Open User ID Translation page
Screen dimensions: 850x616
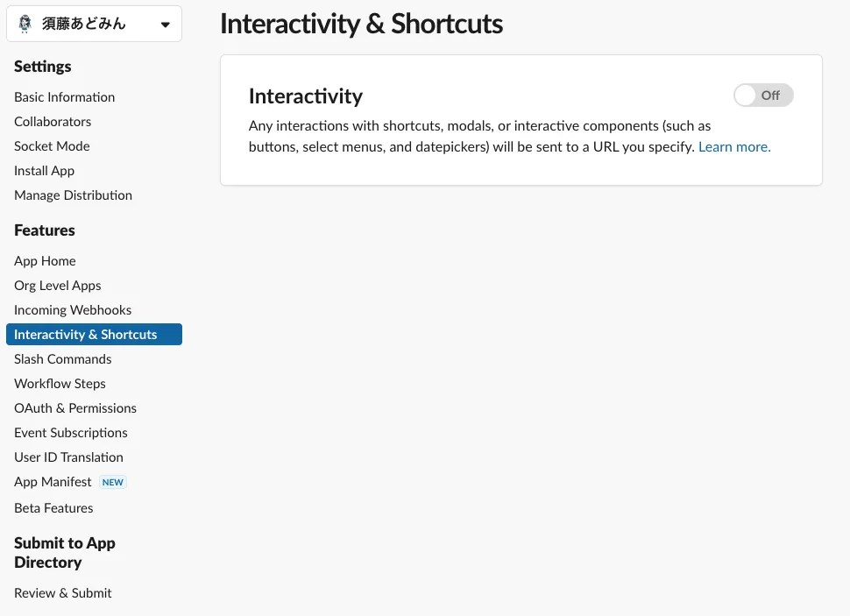(68, 457)
